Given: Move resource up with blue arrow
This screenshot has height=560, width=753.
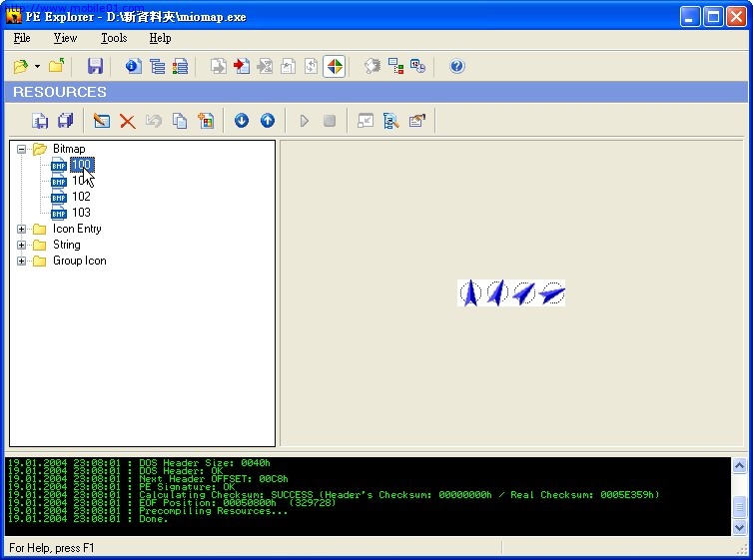Looking at the screenshot, I should tap(268, 121).
